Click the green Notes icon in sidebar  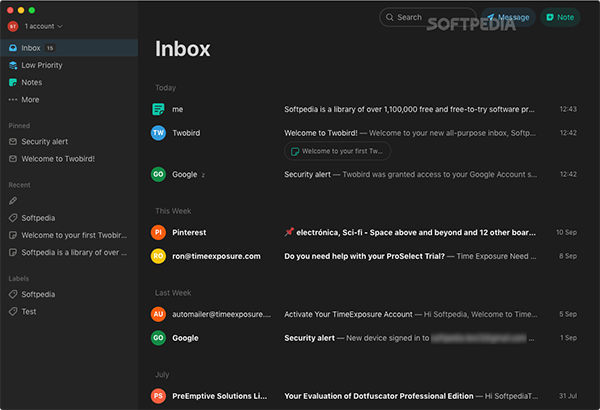13,82
